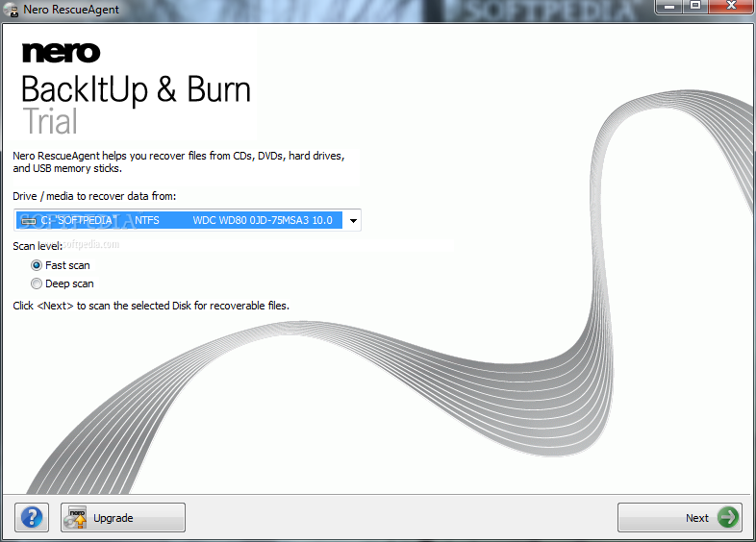Click the Nero RescueAgent title bar icon
756x542 pixels.
[11, 10]
